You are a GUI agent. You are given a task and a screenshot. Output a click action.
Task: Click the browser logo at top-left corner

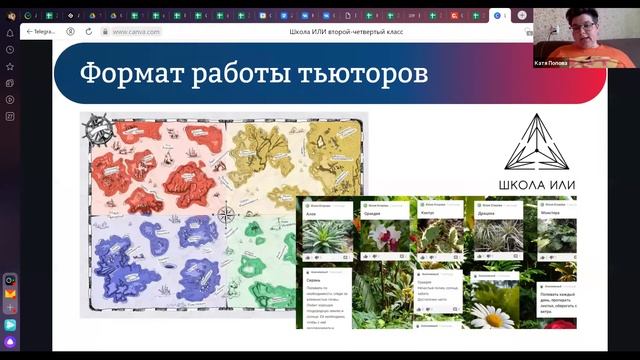point(11,16)
